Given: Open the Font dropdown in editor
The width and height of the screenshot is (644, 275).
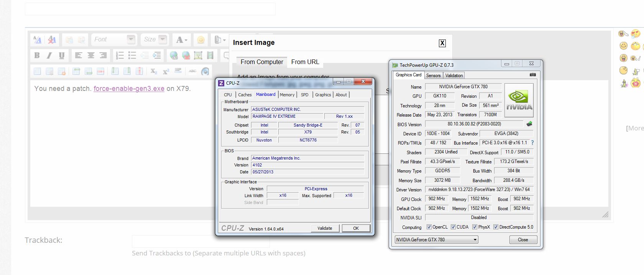Looking at the screenshot, I should point(114,40).
